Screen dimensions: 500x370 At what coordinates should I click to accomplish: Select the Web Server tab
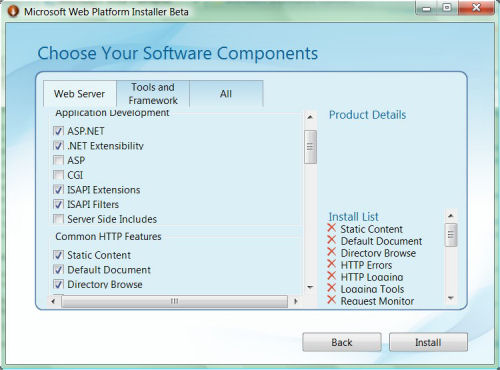[x=80, y=94]
